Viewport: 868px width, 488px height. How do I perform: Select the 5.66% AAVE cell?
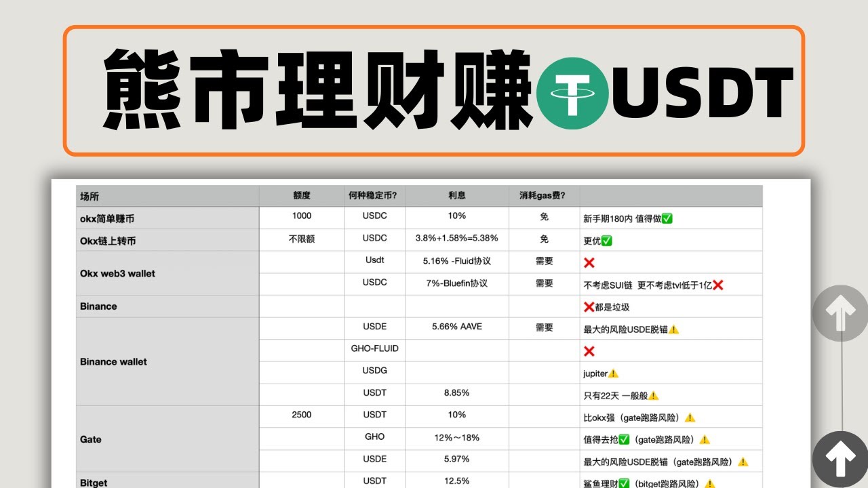click(x=457, y=327)
